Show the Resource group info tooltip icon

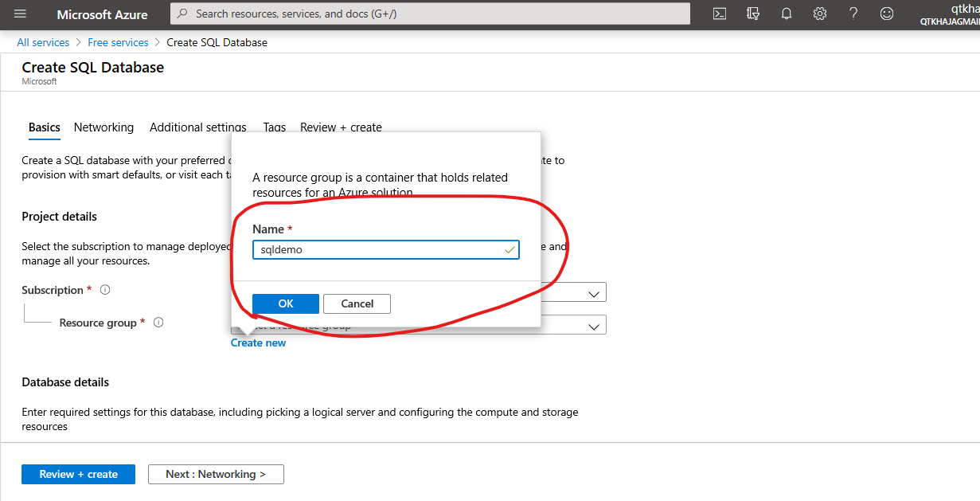(x=158, y=323)
